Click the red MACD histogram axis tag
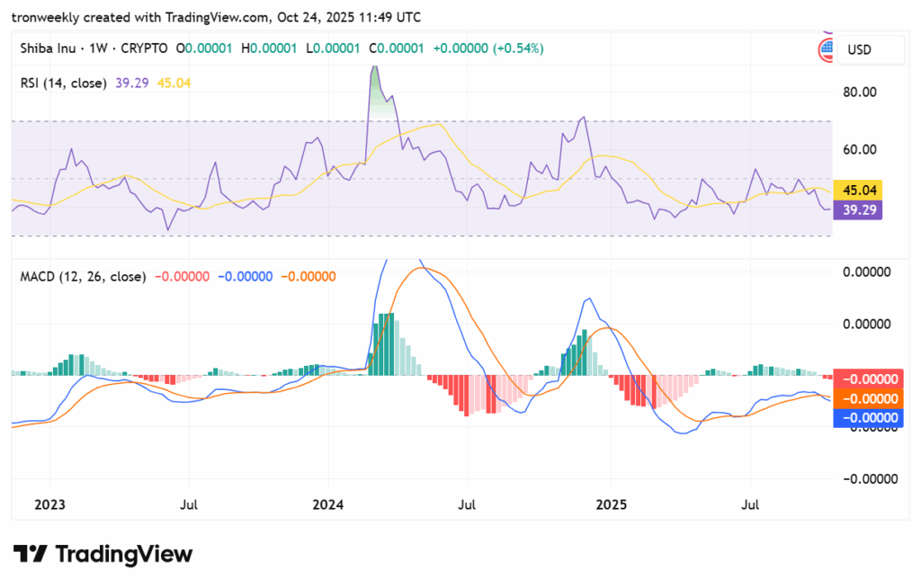921x588 pixels. (867, 379)
